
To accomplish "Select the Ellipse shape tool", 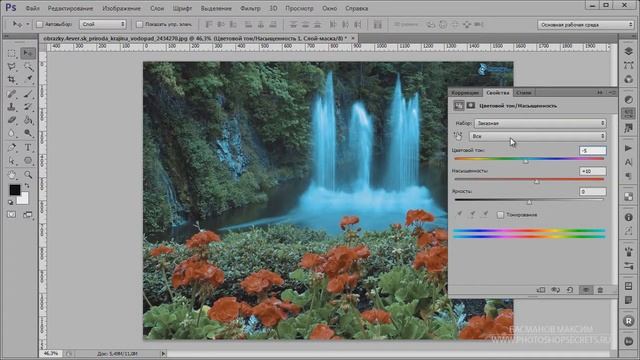I will pos(28,160).
